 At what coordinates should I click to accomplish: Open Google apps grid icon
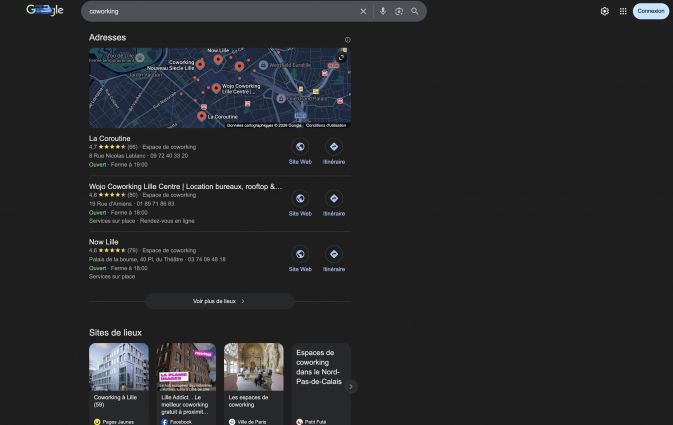tap(623, 11)
